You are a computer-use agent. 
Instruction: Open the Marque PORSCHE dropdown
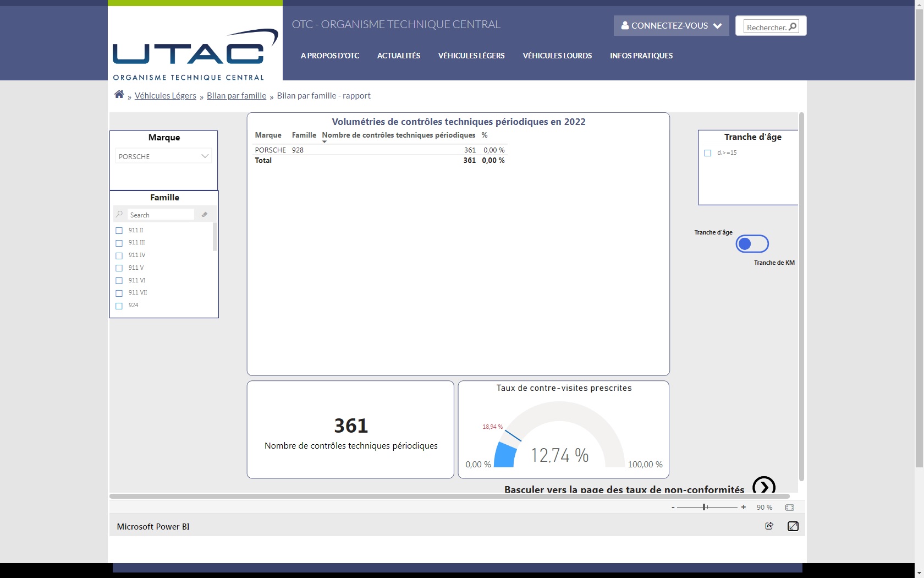(x=163, y=156)
